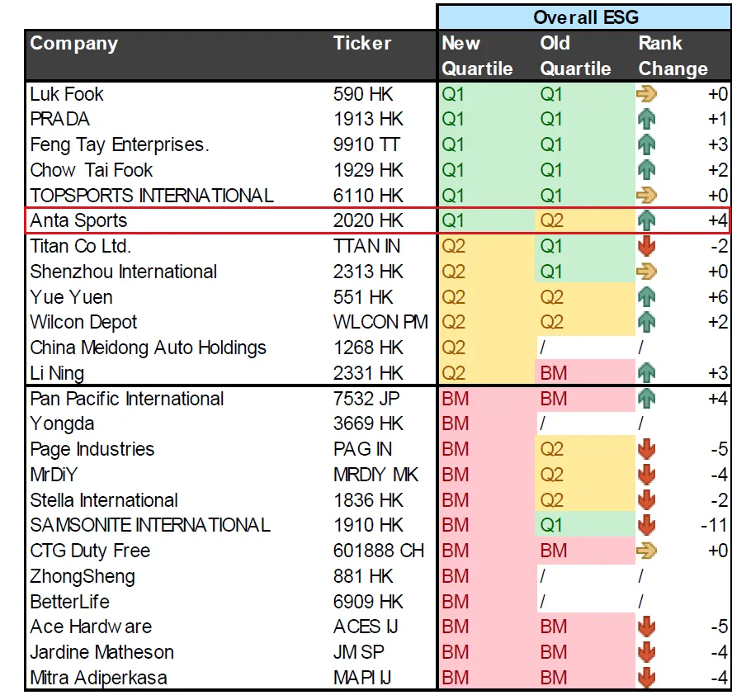Screen dimensions: 732x700
Task: Click the Company column header
Action: (74, 44)
